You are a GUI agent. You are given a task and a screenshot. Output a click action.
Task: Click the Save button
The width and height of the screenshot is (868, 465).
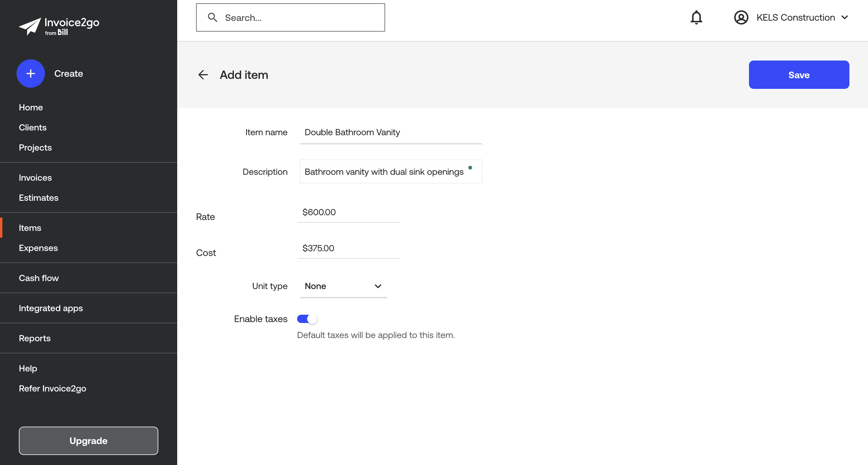[x=799, y=75]
